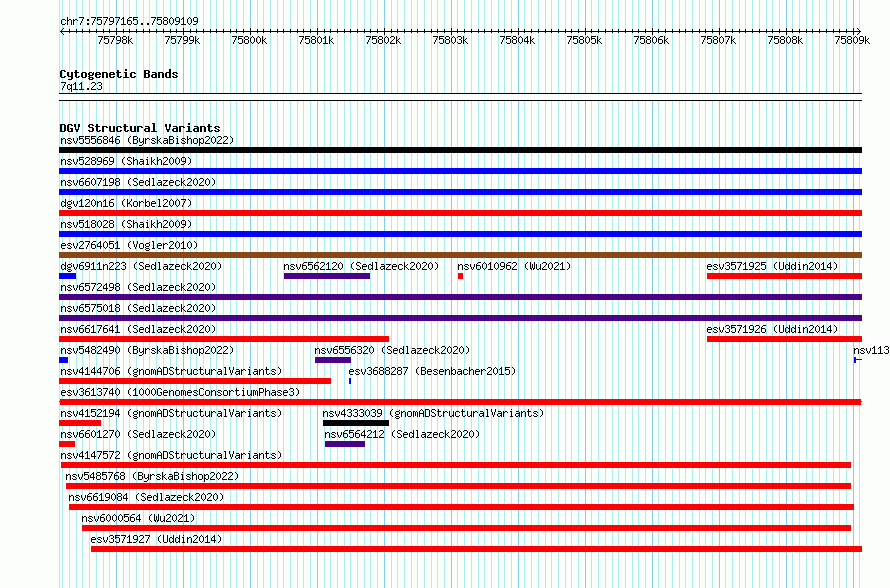
Task: Click the red esv3571926 variant bar
Action: [x=784, y=339]
